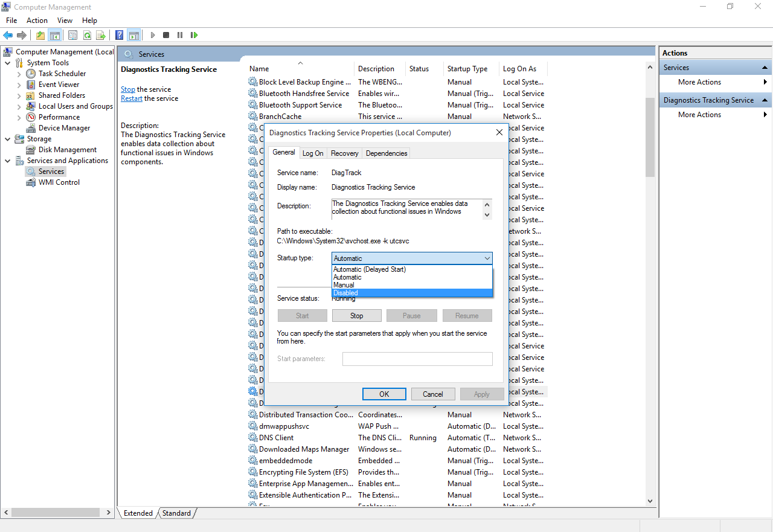This screenshot has width=773, height=532.
Task: Collapse the Services and Applications tree node
Action: point(7,161)
